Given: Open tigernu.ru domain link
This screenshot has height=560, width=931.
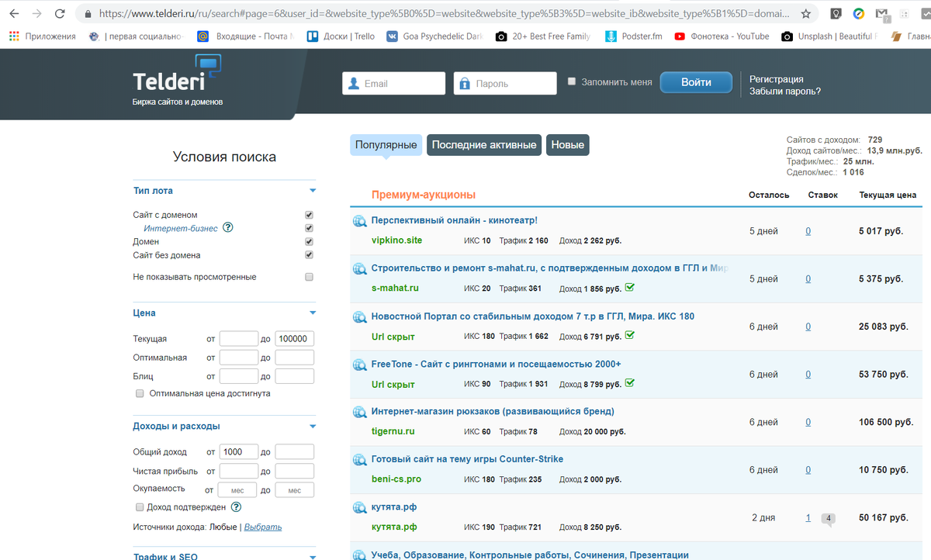Looking at the screenshot, I should tap(393, 431).
